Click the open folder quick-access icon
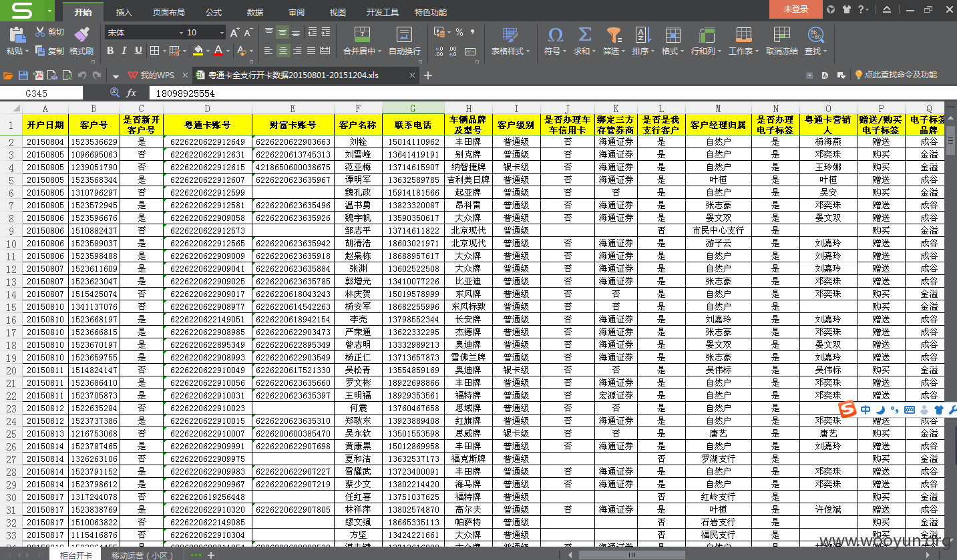This screenshot has width=957, height=560. click(8, 75)
